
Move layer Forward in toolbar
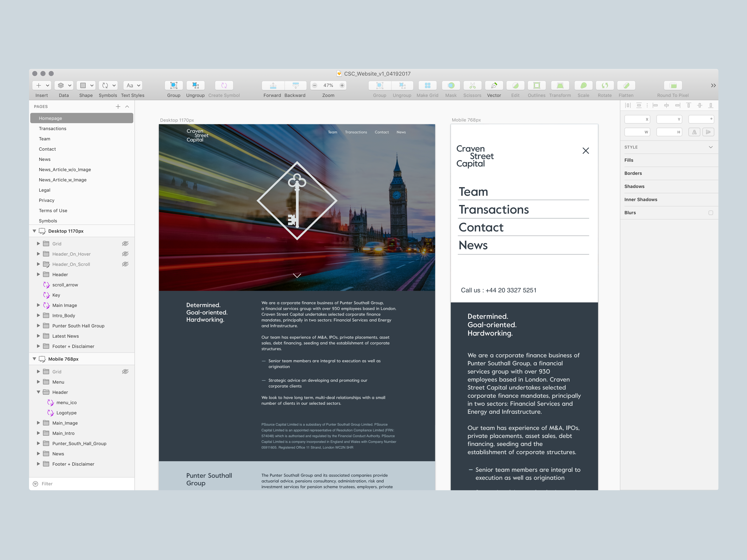click(x=273, y=85)
